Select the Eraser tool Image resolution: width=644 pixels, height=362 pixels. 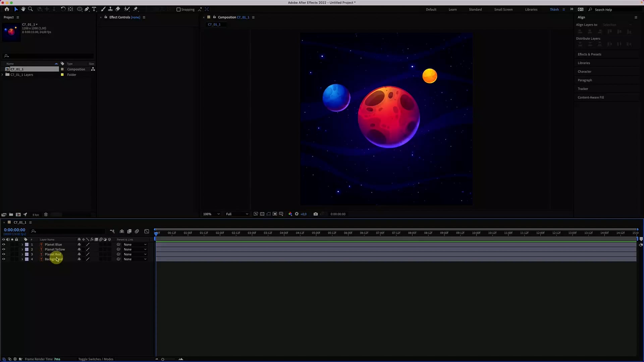(118, 9)
